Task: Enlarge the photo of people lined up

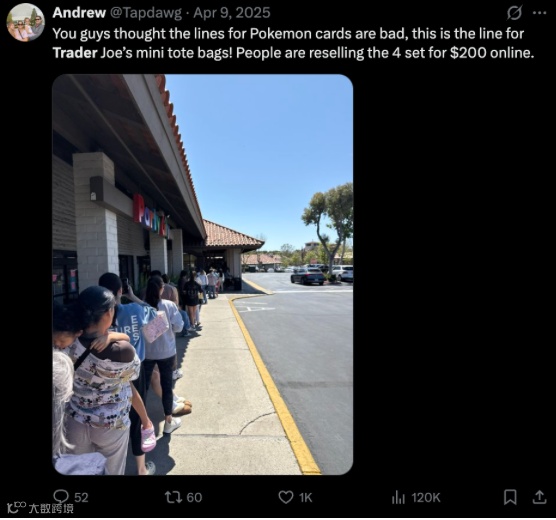Action: tap(202, 274)
